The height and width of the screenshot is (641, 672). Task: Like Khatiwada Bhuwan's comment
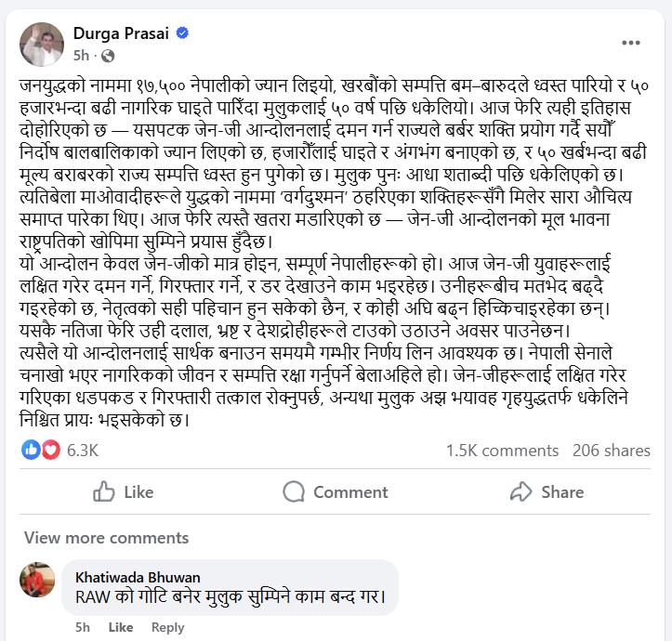point(121,627)
